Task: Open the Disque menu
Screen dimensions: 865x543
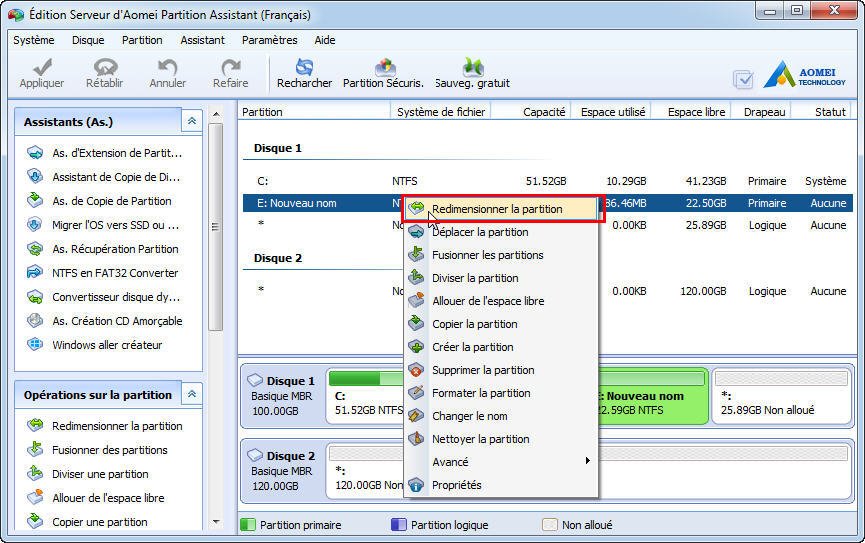Action: [x=88, y=40]
